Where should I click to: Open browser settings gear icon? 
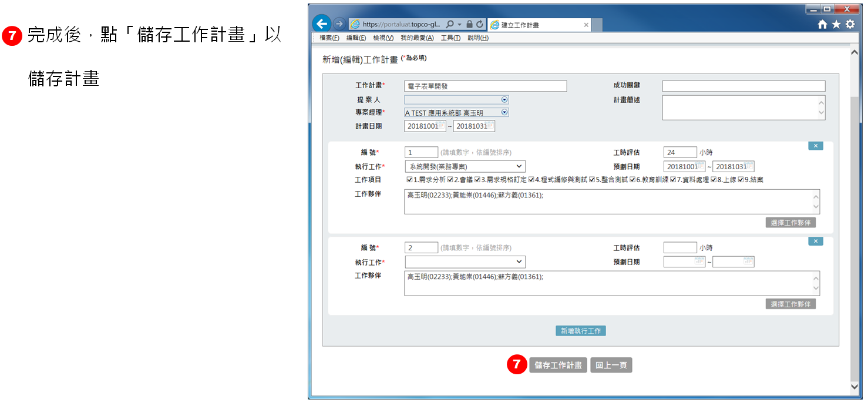[850, 25]
